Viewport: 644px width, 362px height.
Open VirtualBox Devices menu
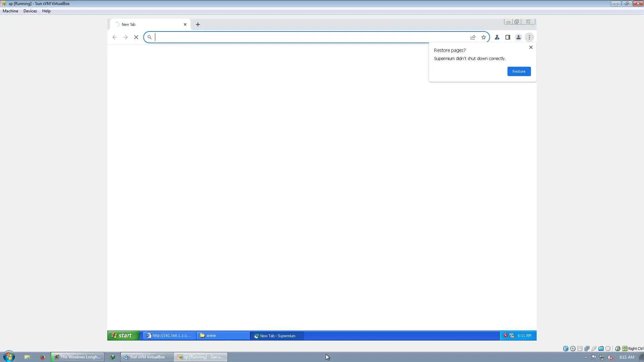pos(30,11)
